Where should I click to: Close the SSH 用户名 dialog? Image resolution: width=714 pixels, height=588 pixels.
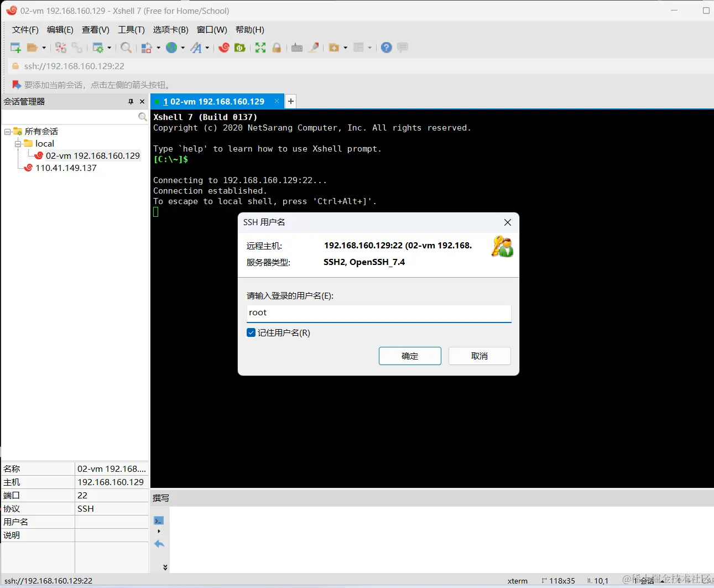pos(508,222)
